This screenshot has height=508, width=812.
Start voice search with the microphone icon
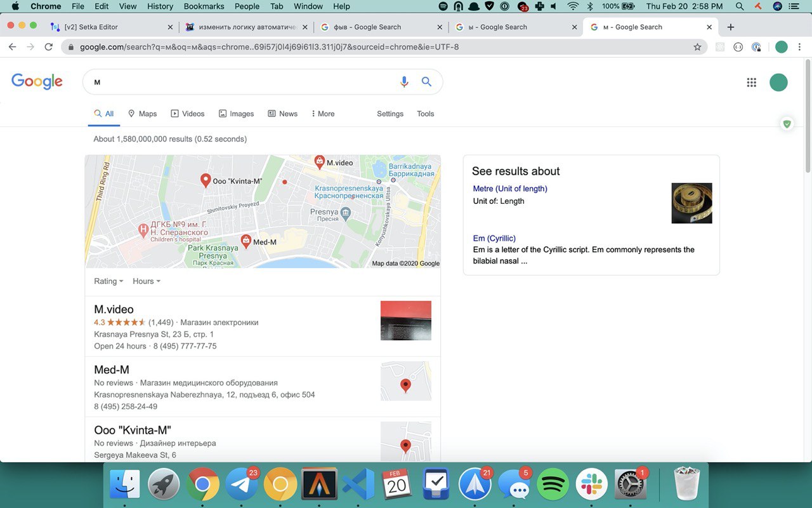404,82
